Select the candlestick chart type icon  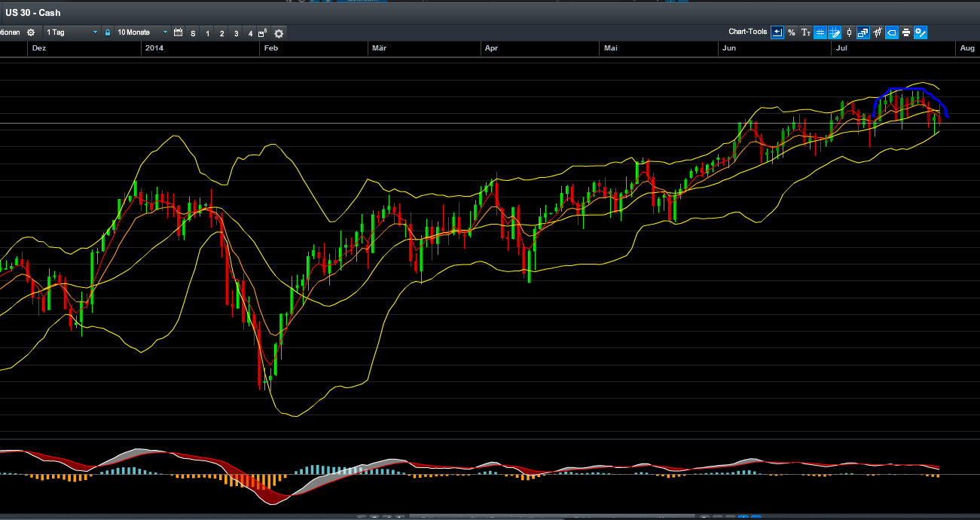pos(878,32)
